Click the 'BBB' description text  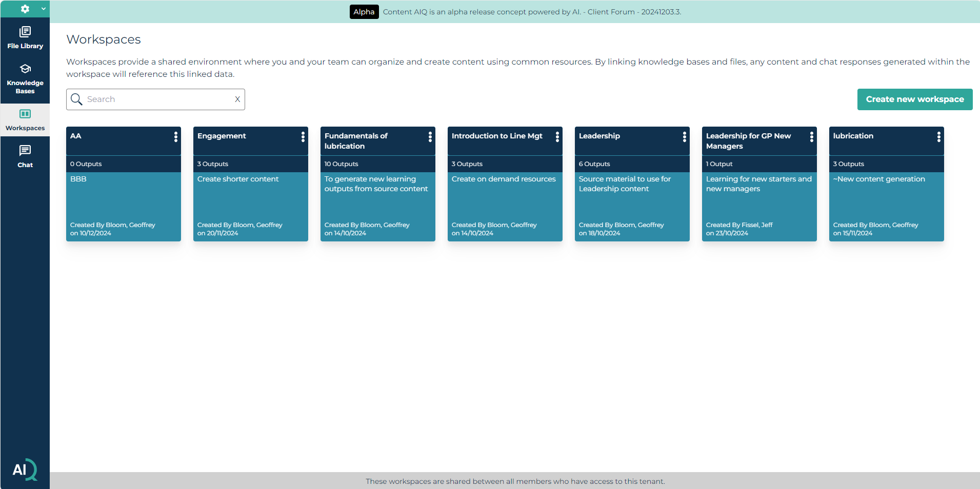(78, 179)
